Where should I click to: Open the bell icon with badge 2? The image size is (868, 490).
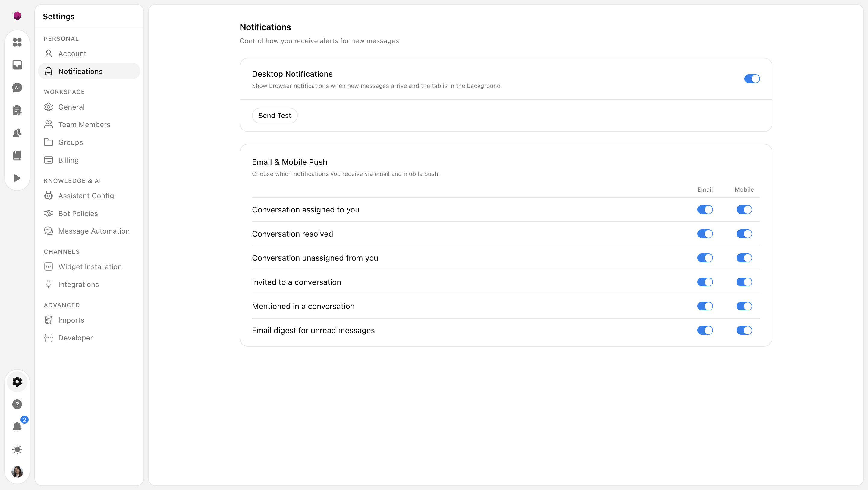coord(17,427)
